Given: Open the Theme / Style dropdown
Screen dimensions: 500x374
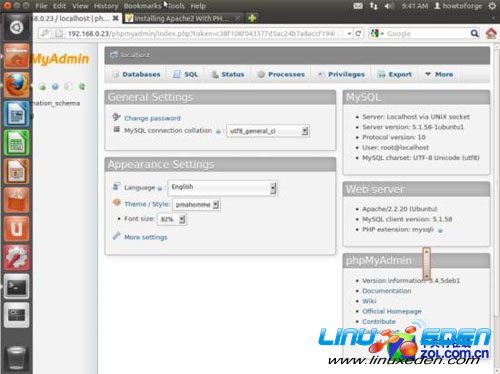Looking at the screenshot, I should tap(196, 204).
